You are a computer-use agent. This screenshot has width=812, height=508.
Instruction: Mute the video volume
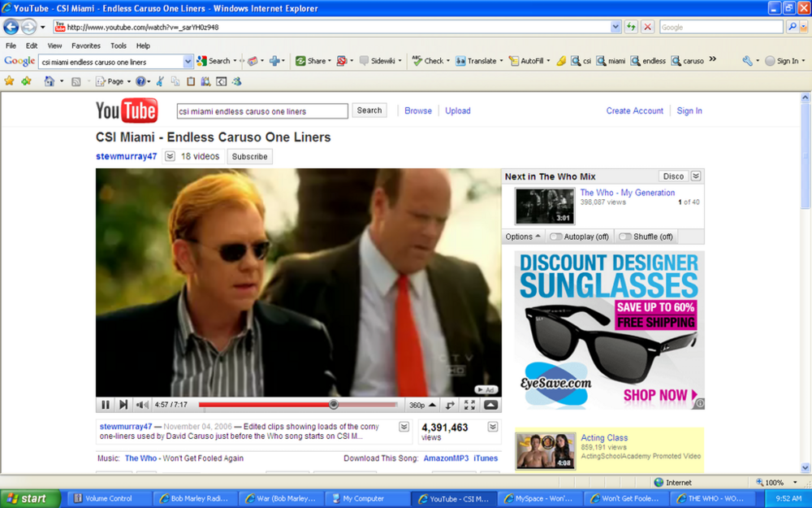coord(142,405)
